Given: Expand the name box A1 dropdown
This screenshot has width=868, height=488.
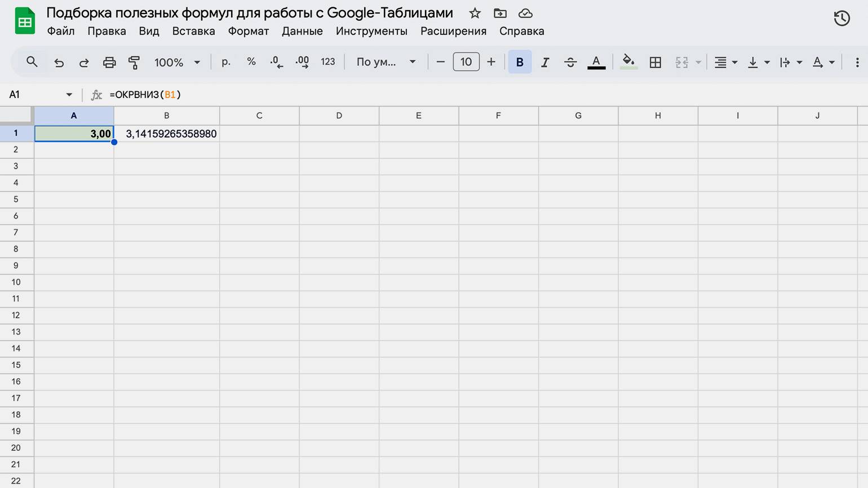Looking at the screenshot, I should (69, 95).
